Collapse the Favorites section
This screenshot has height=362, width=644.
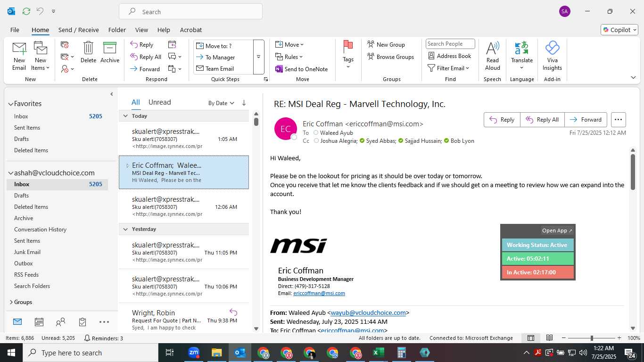[11, 104]
